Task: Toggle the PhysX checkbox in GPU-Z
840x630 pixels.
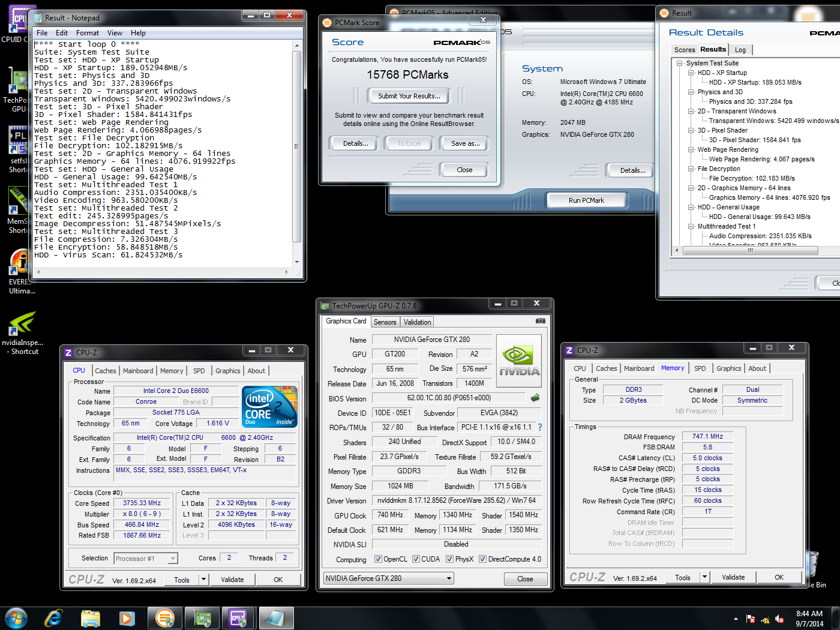Action: [449, 559]
